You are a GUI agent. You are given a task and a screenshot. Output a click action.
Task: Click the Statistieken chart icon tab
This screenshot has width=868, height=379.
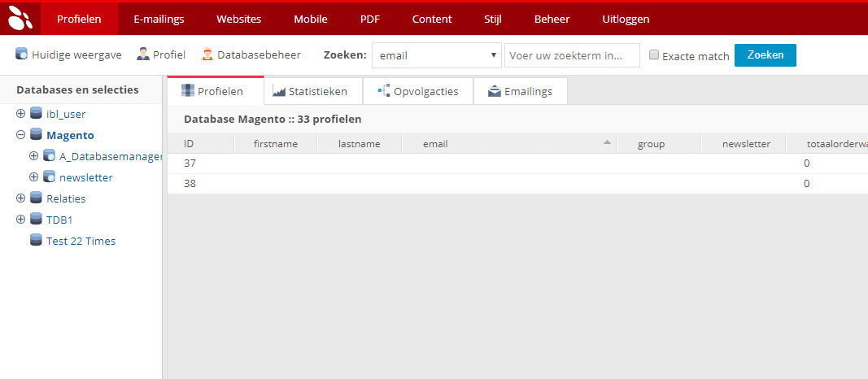pyautogui.click(x=279, y=91)
